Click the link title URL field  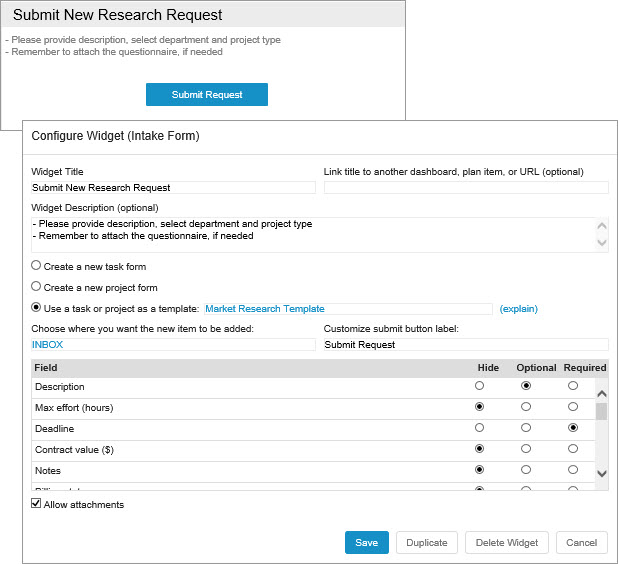click(x=466, y=187)
